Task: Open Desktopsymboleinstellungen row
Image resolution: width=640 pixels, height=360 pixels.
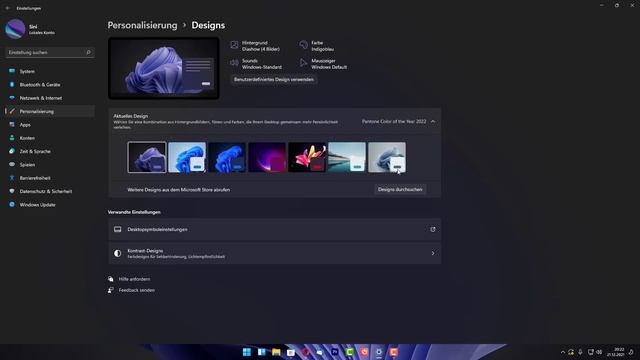Action: coord(274,229)
